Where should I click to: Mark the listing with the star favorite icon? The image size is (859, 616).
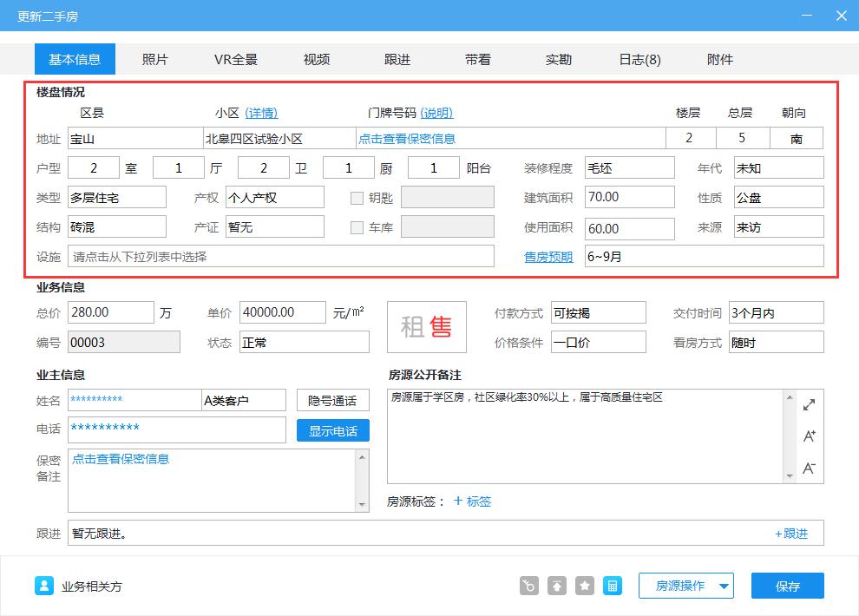click(x=584, y=586)
